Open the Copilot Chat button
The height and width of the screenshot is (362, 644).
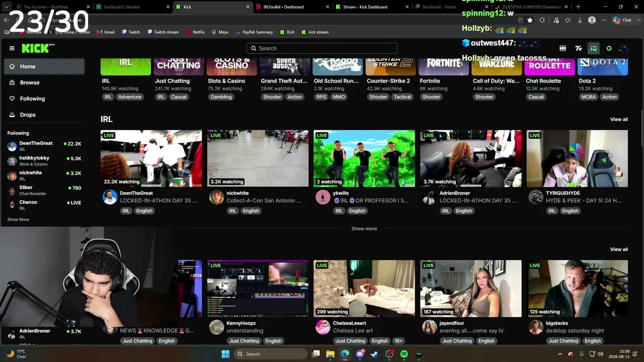coord(622,20)
